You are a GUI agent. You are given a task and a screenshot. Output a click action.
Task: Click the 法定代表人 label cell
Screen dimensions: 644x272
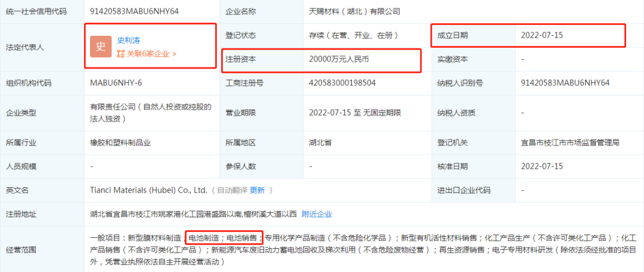[x=42, y=47]
